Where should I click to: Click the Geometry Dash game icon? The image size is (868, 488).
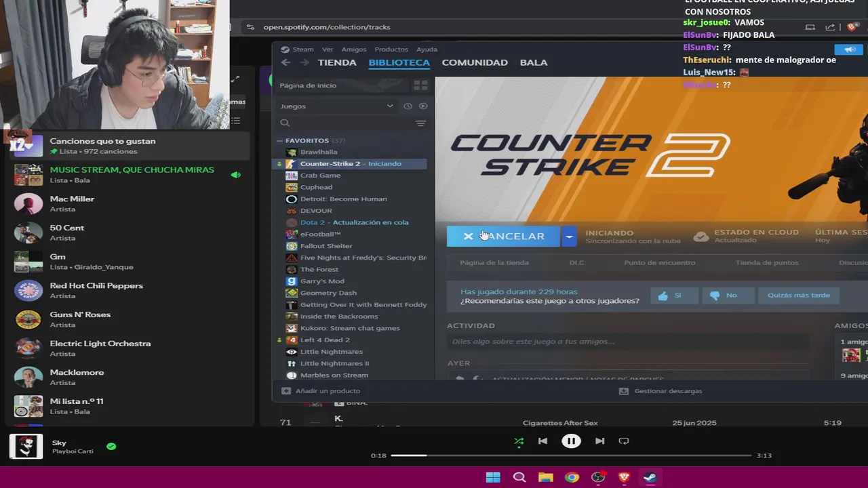tap(291, 293)
